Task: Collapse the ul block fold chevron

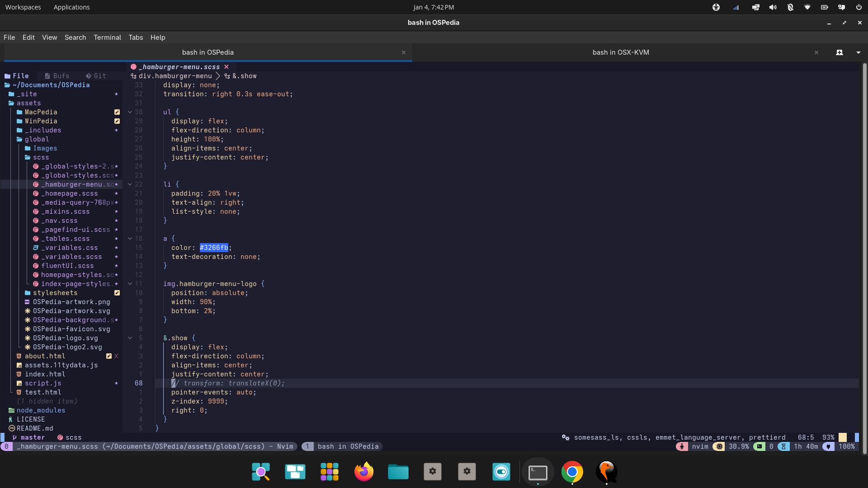Action: tap(130, 112)
